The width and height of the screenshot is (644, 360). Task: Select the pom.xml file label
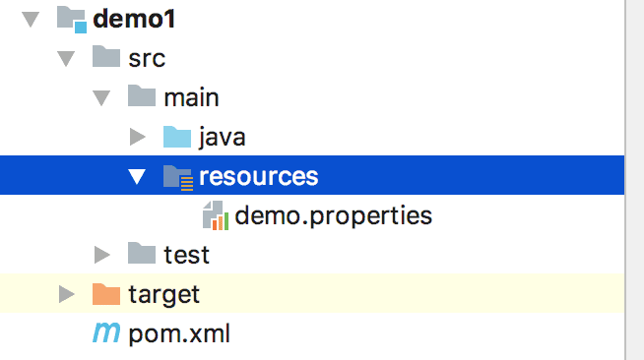pos(179,333)
